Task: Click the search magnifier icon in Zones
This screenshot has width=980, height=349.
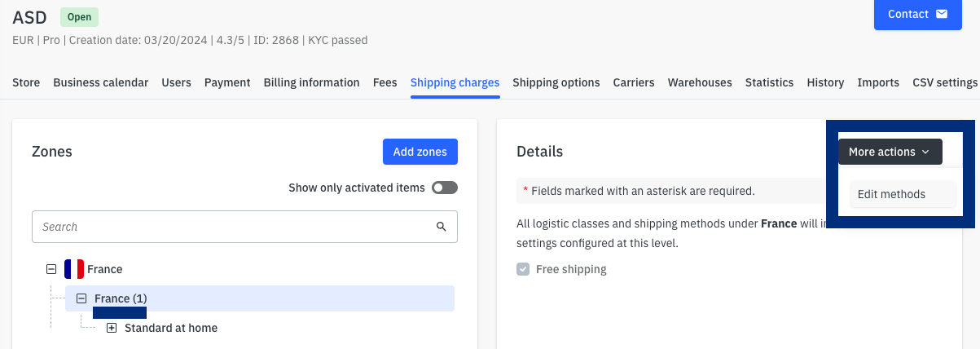Action: tap(442, 227)
